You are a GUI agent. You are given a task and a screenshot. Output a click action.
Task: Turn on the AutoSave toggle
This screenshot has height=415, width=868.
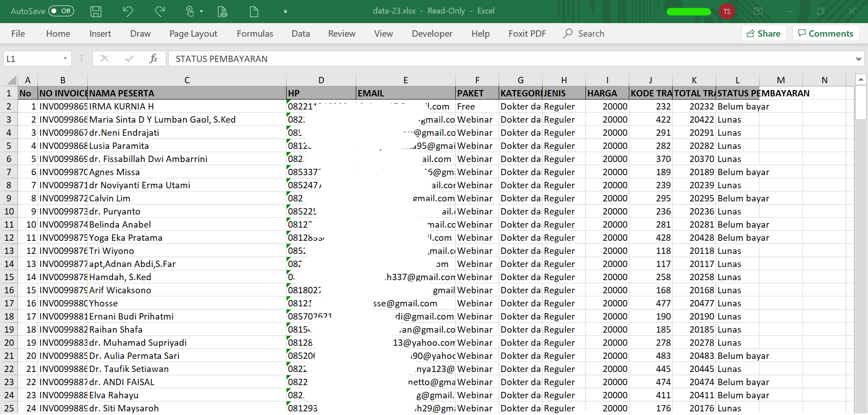tap(61, 11)
